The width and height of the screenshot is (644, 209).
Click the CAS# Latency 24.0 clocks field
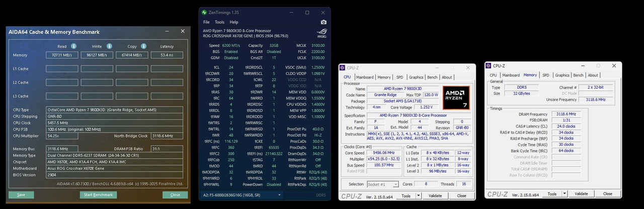tap(567, 126)
